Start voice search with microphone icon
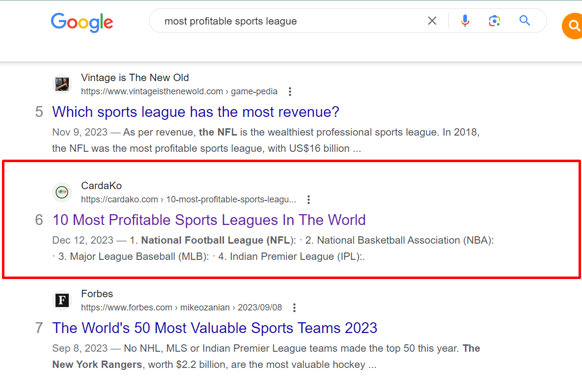The width and height of the screenshot is (582, 392). tap(465, 21)
